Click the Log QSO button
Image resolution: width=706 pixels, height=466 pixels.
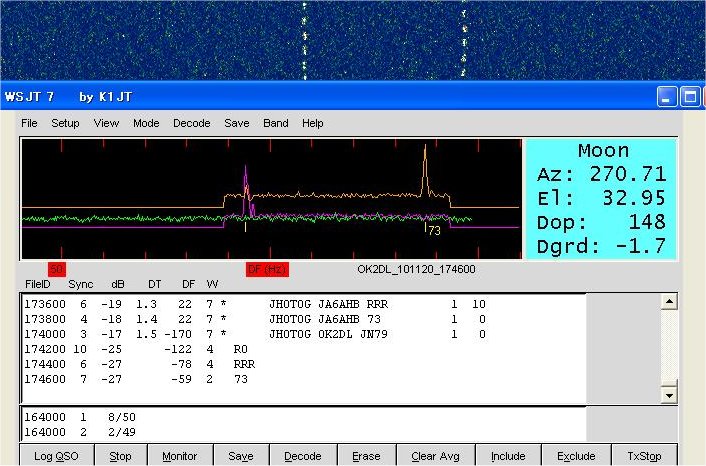(56, 456)
